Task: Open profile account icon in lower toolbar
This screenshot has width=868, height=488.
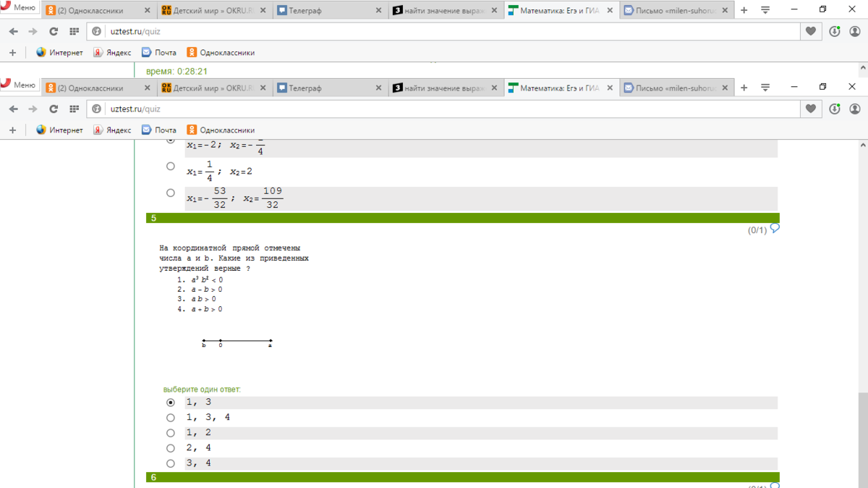Action: coord(855,109)
